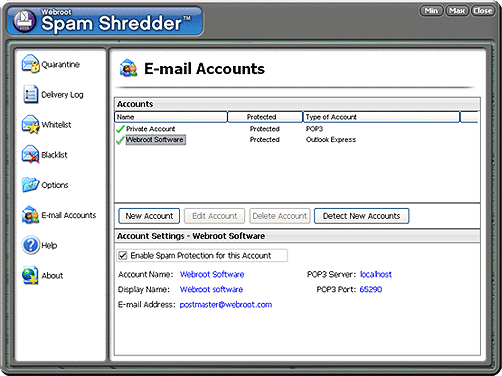Open Help label in sidebar

(x=49, y=246)
